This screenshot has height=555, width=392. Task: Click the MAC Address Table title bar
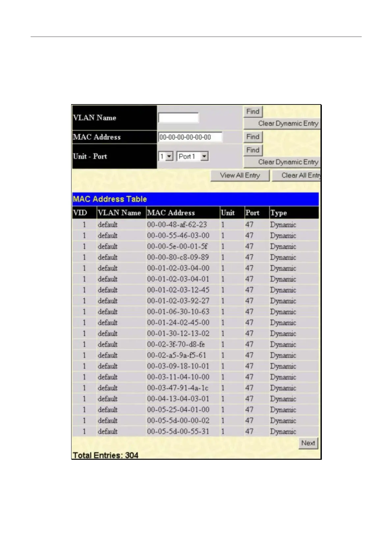click(196, 199)
